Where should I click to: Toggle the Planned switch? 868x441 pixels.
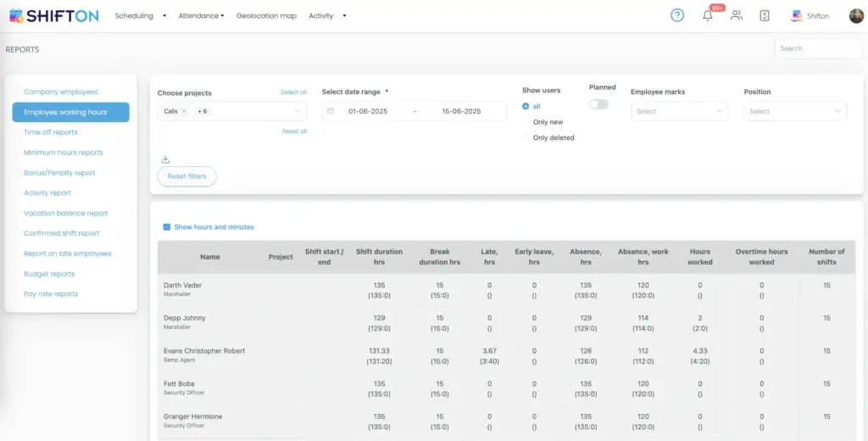(x=598, y=104)
